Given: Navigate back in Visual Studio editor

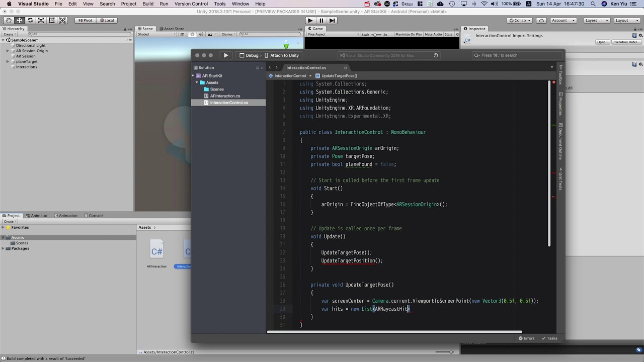Looking at the screenshot, I should point(270,67).
